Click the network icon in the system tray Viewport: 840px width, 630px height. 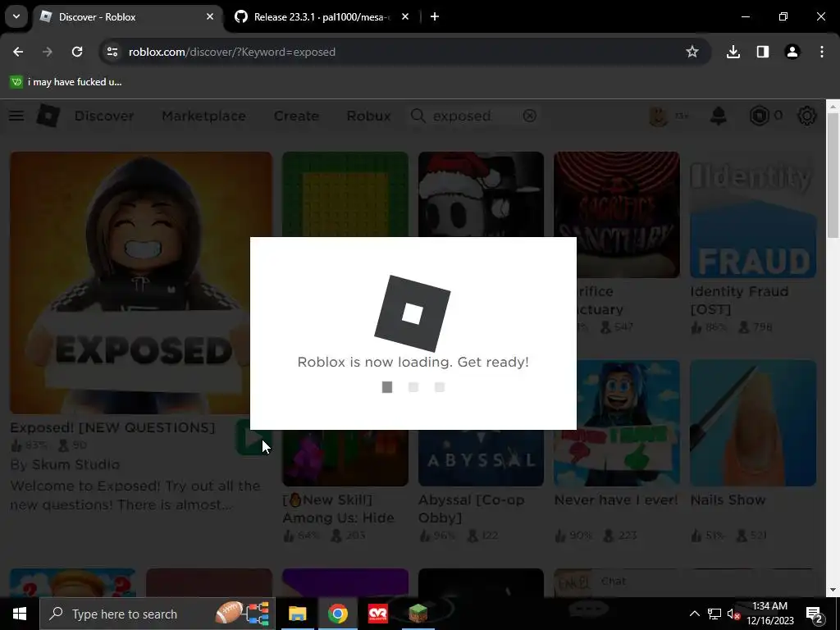click(714, 614)
